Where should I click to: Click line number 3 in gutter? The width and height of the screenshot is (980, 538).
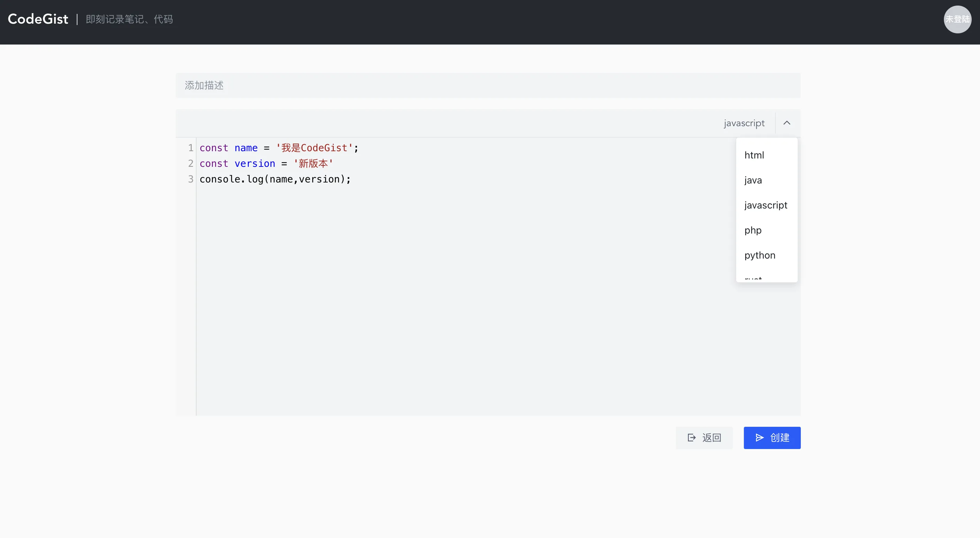click(191, 179)
